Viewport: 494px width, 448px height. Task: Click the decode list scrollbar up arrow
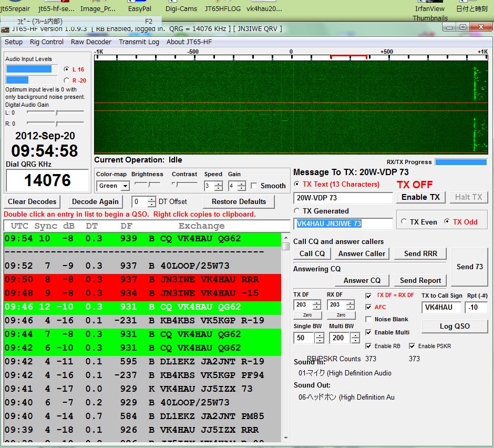pos(286,238)
